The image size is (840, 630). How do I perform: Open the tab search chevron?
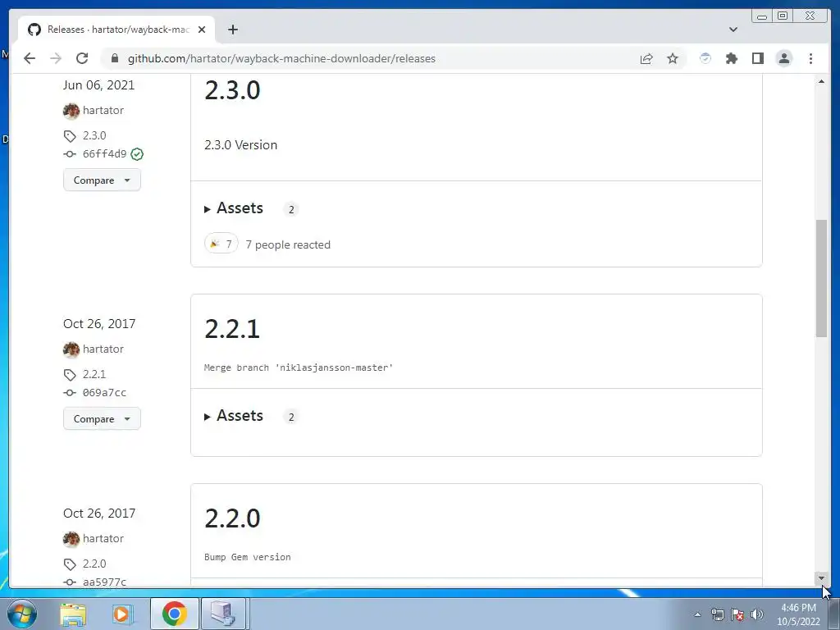[x=733, y=30]
